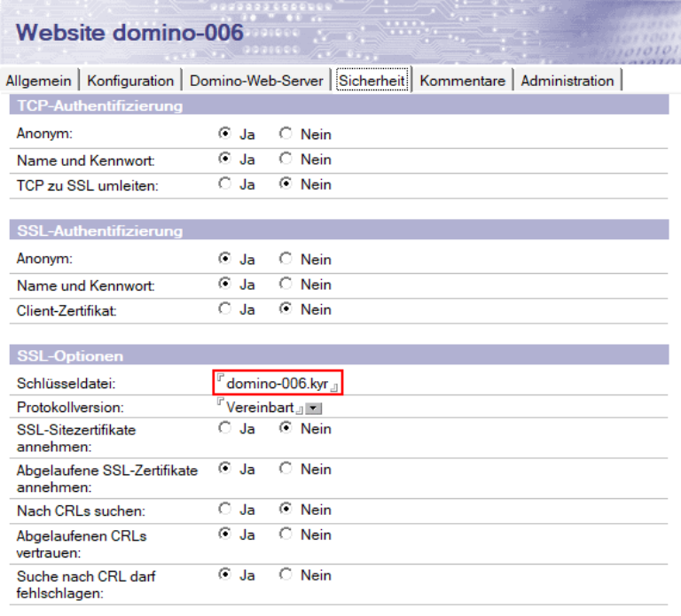Set SSL Anonym to Nein
This screenshot has height=616, width=681.
point(286,259)
